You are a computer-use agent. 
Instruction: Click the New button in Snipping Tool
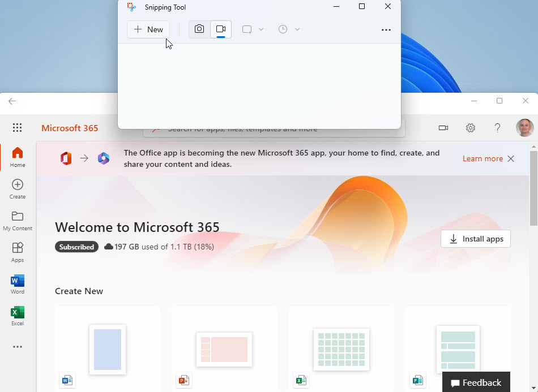pyautogui.click(x=148, y=29)
